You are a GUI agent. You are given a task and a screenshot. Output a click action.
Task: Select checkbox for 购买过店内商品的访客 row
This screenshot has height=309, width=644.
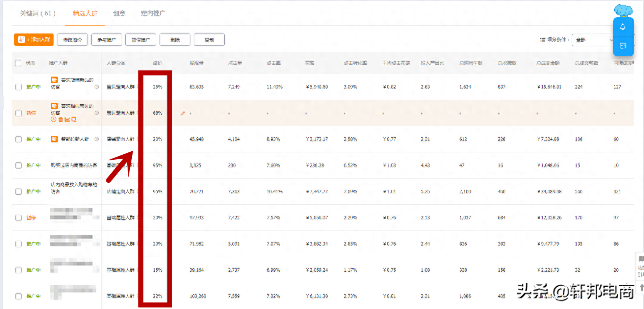click(x=18, y=165)
